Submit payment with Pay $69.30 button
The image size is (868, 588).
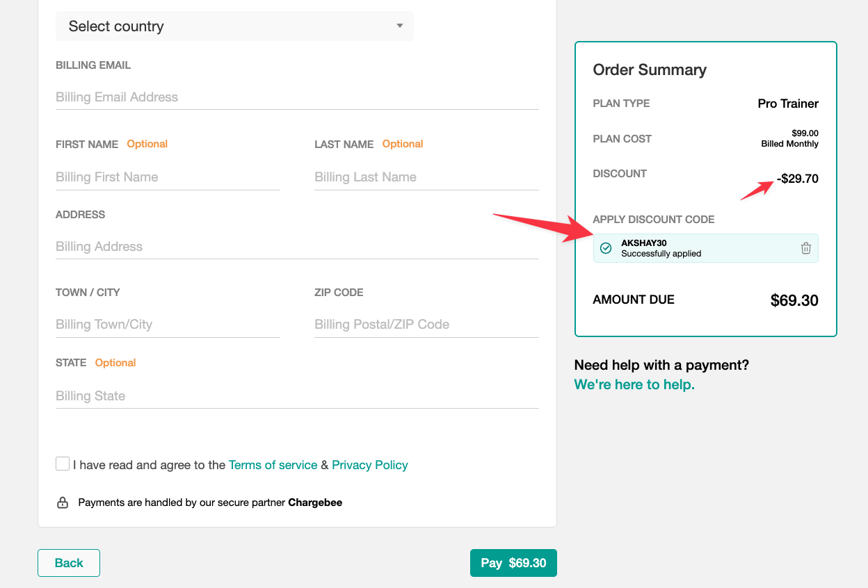(x=513, y=563)
